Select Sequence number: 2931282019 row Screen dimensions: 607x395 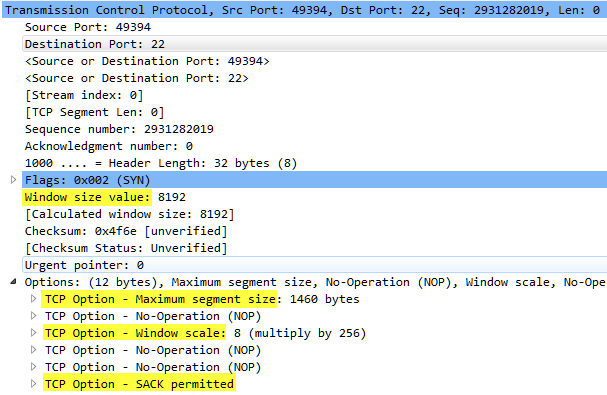click(119, 129)
